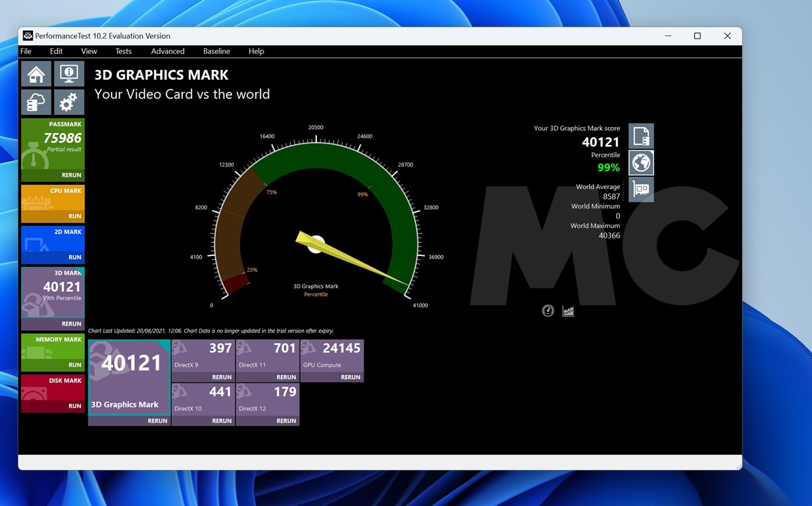812x506 pixels.
Task: Click the video card hardware icon
Action: coord(641,190)
